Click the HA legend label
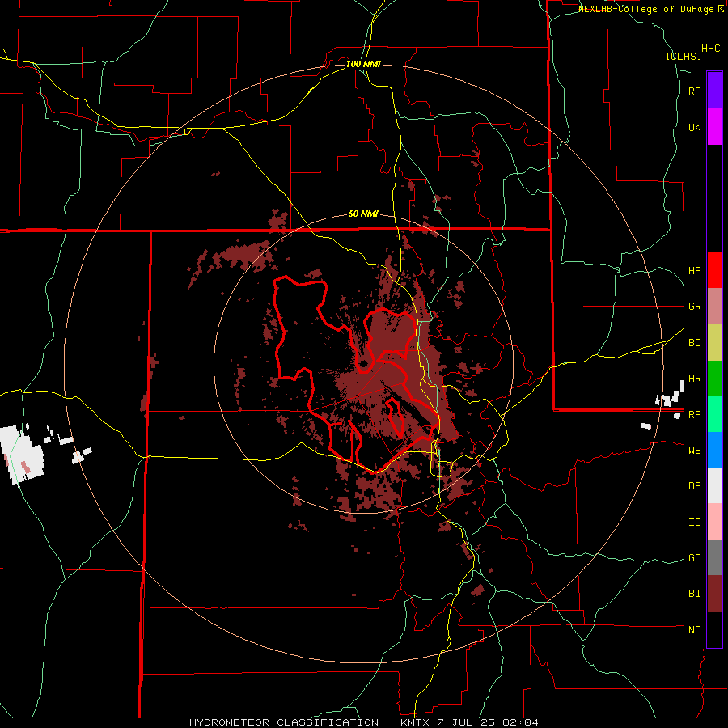Viewport: 728px width, 728px height. pyautogui.click(x=694, y=271)
